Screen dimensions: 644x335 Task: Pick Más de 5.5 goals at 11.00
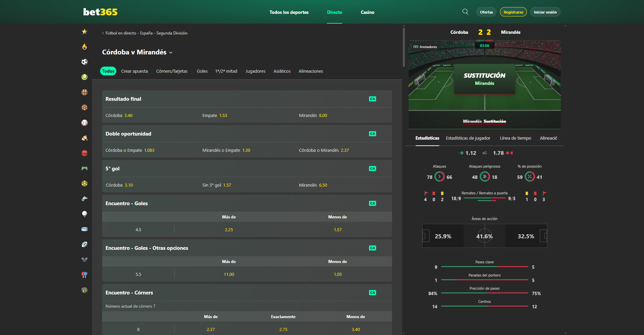[229, 274]
